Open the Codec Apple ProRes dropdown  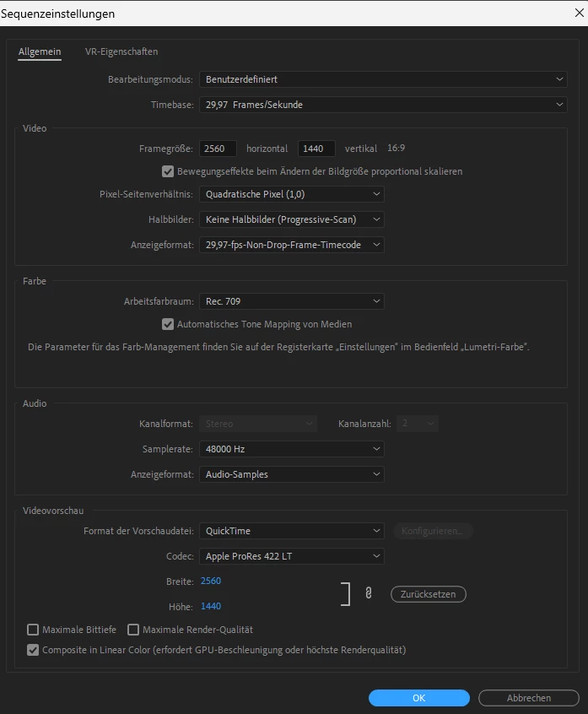point(292,556)
